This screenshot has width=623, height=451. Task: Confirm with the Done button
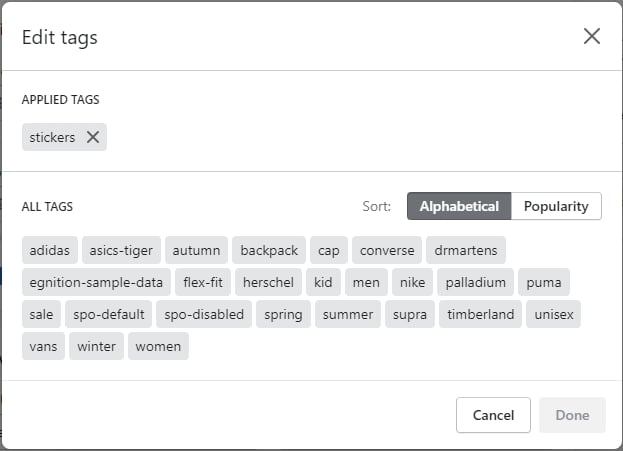(572, 415)
